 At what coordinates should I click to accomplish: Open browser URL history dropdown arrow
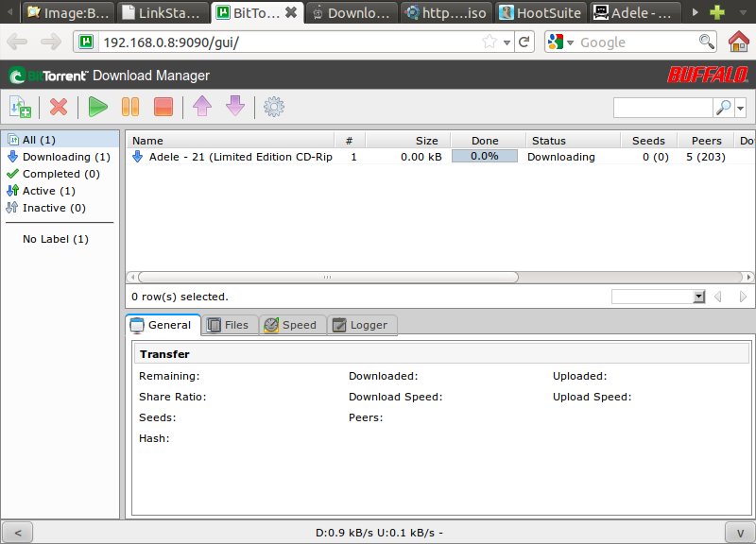[507, 42]
